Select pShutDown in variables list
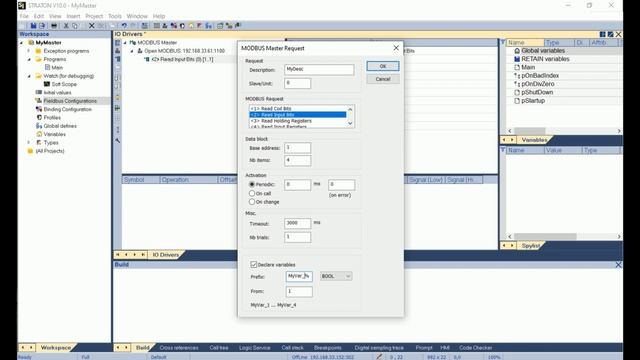The height and width of the screenshot is (360, 640). pyautogui.click(x=537, y=92)
